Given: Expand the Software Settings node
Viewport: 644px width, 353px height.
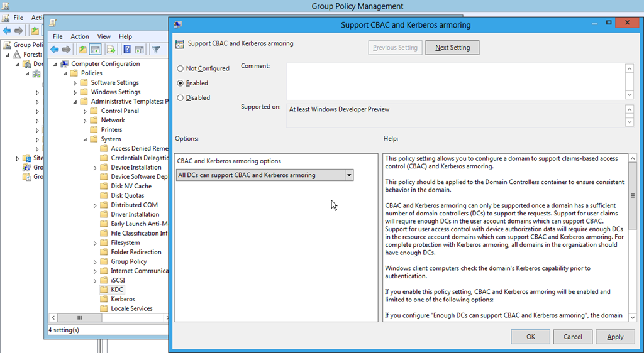Looking at the screenshot, I should coord(75,83).
